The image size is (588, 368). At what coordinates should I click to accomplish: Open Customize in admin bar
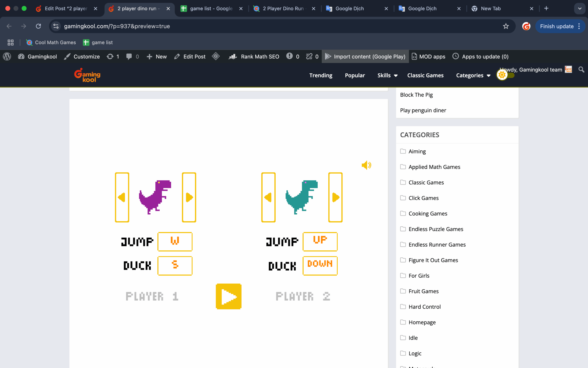[x=82, y=57]
